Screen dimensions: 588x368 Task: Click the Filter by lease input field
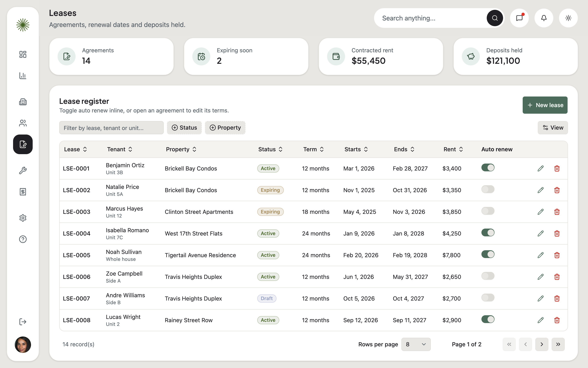tap(111, 128)
